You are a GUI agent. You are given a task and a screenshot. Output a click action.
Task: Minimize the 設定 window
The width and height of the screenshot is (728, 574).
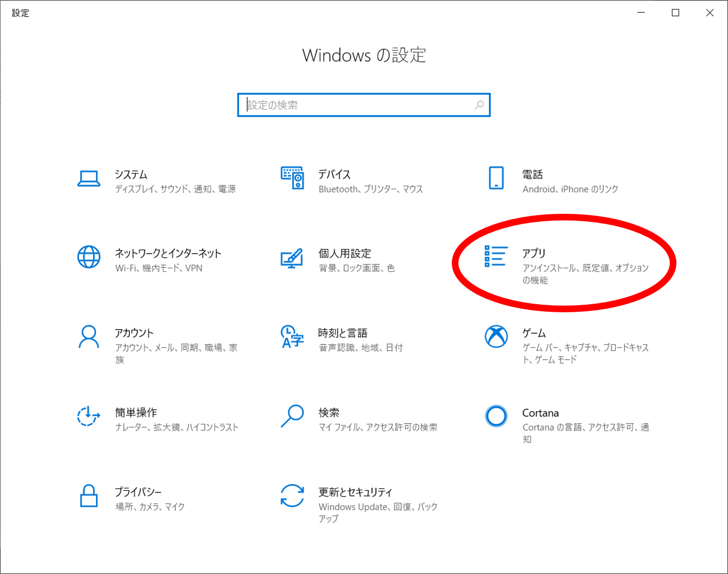pyautogui.click(x=641, y=13)
